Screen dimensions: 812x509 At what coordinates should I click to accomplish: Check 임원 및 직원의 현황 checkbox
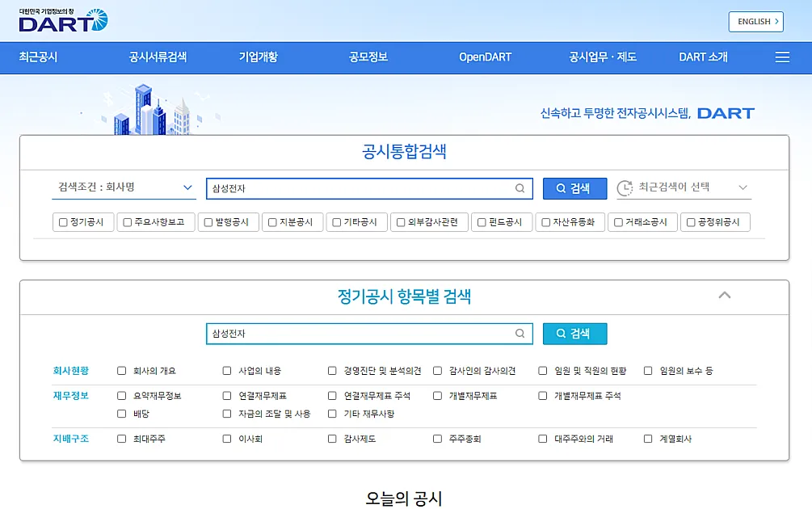point(543,371)
